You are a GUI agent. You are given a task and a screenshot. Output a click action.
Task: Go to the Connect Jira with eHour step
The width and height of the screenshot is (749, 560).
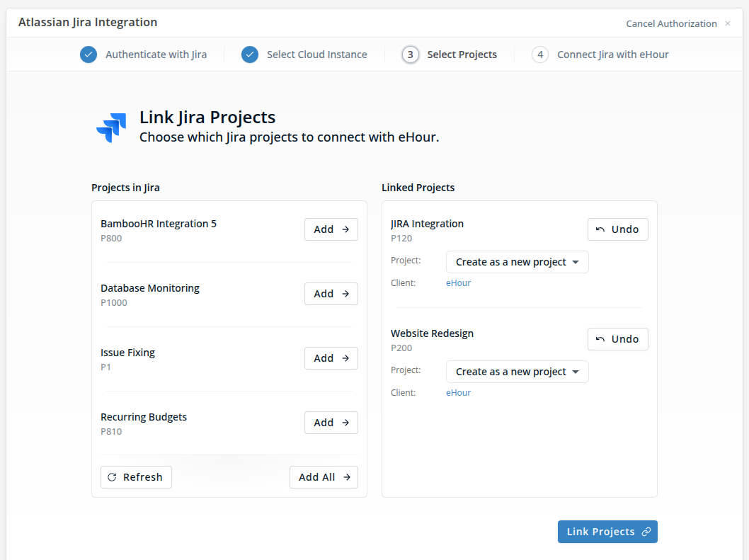coord(612,55)
